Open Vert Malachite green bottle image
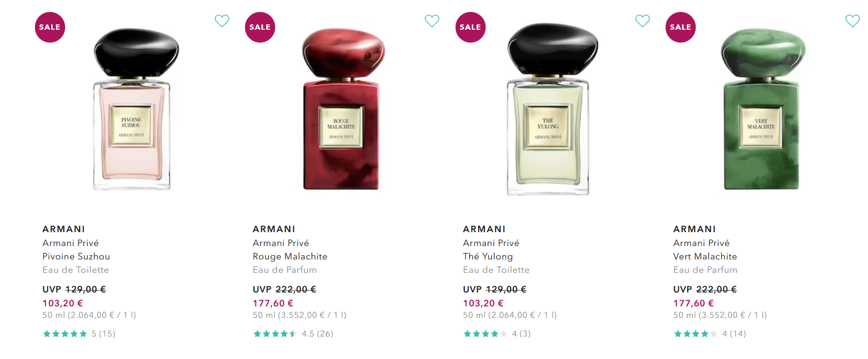 click(x=762, y=109)
